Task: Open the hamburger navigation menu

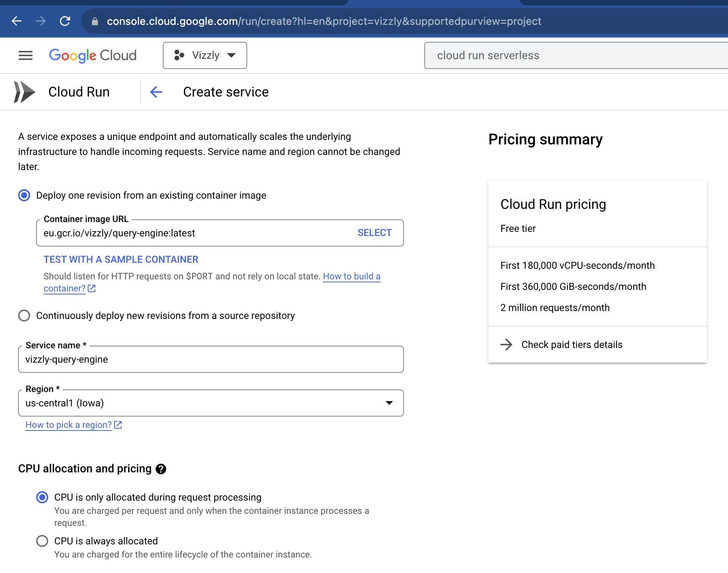Action: point(26,55)
